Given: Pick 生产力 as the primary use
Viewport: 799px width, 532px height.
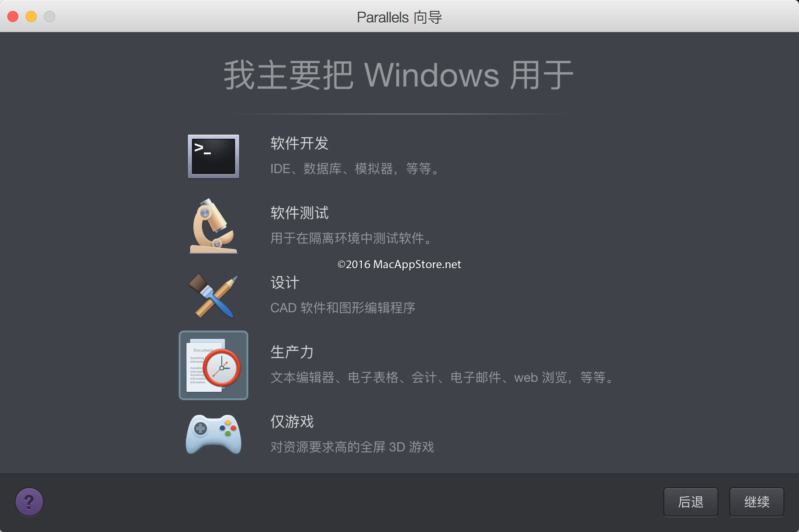Looking at the screenshot, I should tap(291, 353).
